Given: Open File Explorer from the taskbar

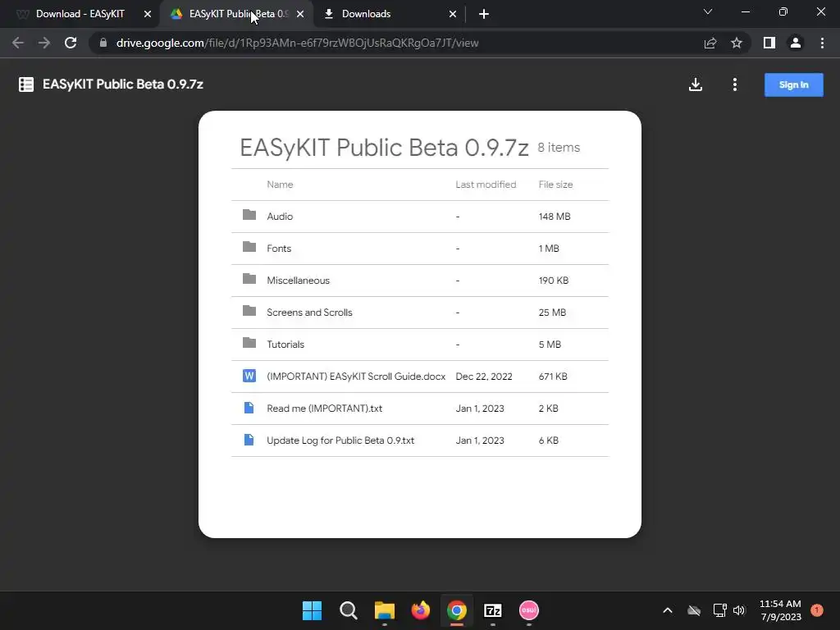Looking at the screenshot, I should click(x=385, y=610).
